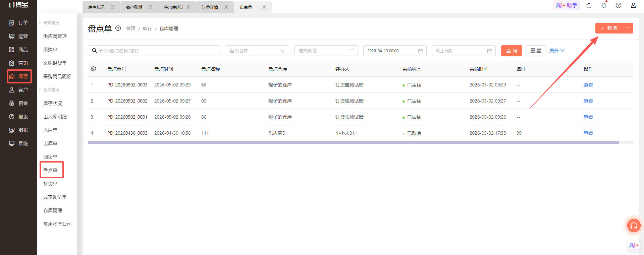This screenshot has height=255, width=644.
Task: Open product picker ellipsis in 选择商品
Action: tap(352, 50)
